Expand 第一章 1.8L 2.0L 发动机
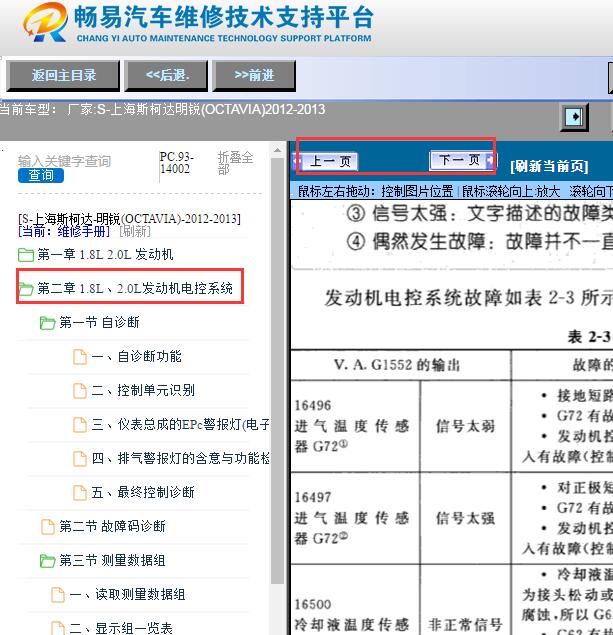 click(105, 254)
